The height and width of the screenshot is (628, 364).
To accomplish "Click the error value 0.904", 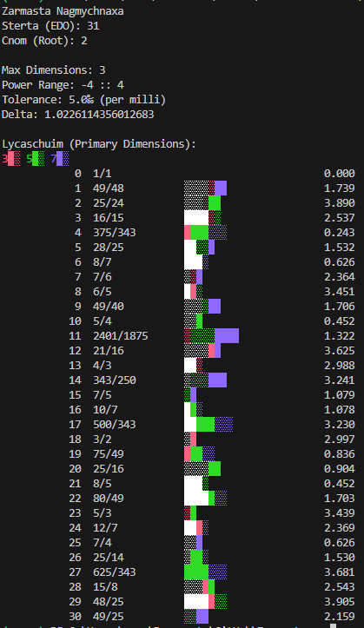I will (x=339, y=468).
